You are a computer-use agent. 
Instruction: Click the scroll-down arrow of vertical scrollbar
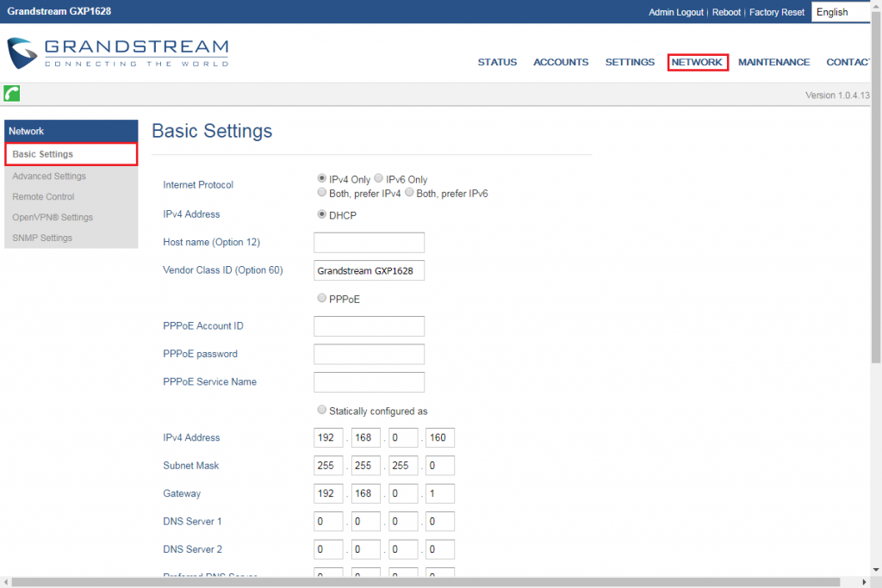[x=876, y=571]
